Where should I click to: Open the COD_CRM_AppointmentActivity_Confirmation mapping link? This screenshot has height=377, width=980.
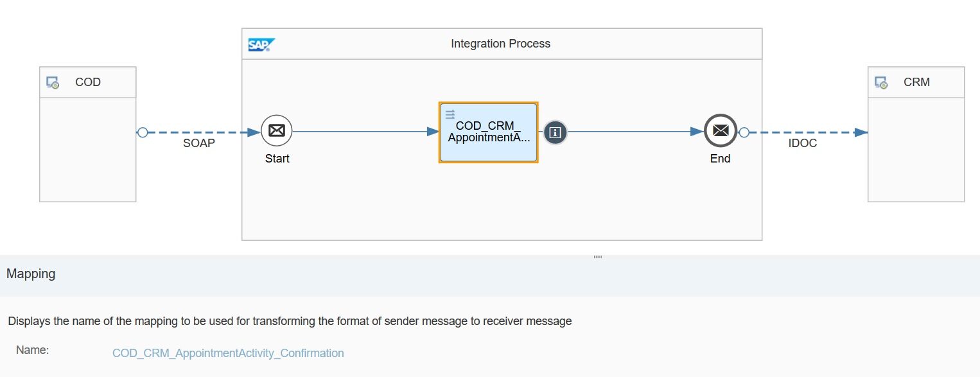coord(228,353)
